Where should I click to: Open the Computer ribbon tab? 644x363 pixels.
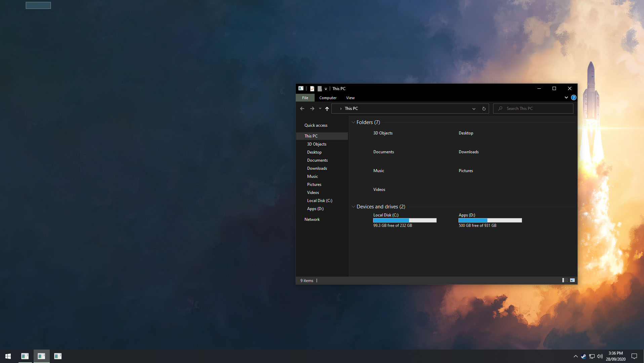[328, 98]
